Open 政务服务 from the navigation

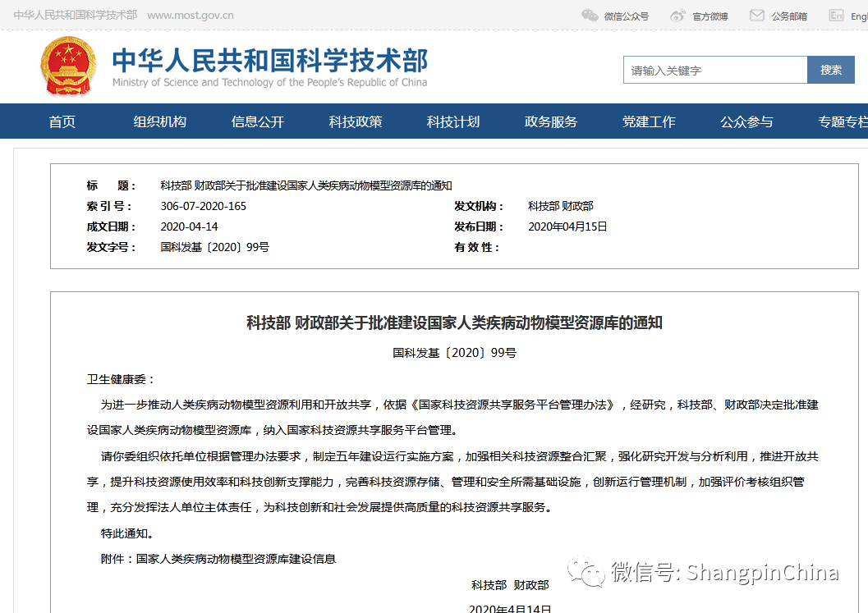551,121
